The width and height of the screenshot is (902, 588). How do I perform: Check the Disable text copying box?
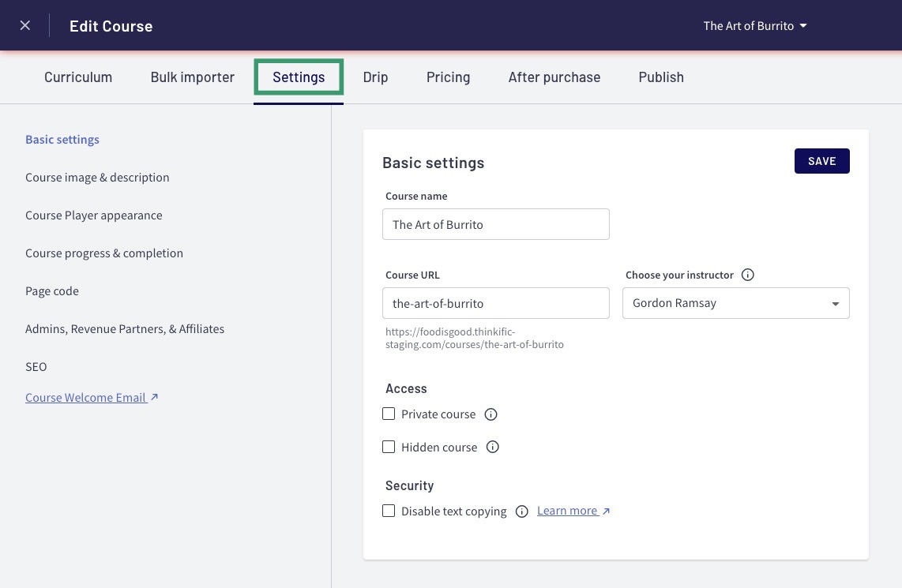pos(389,511)
